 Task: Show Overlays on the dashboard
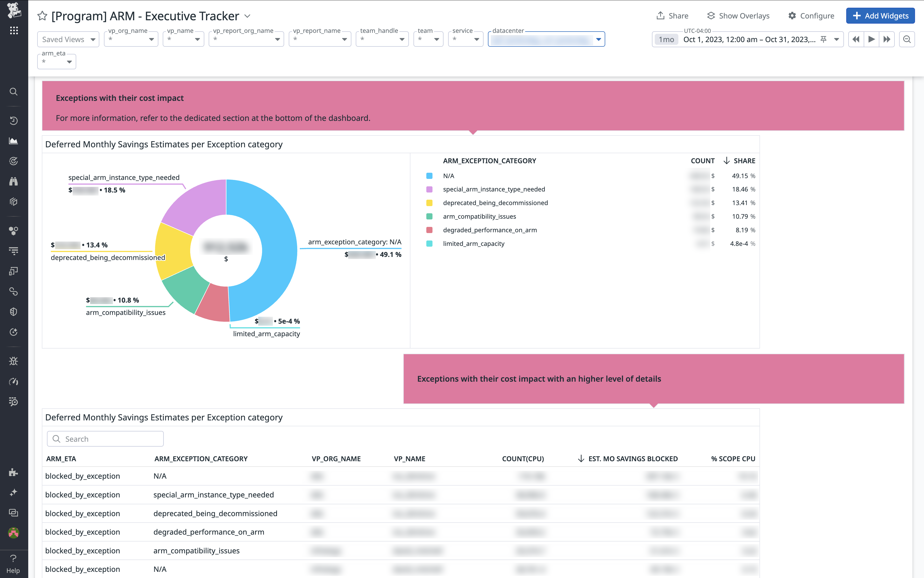(738, 16)
